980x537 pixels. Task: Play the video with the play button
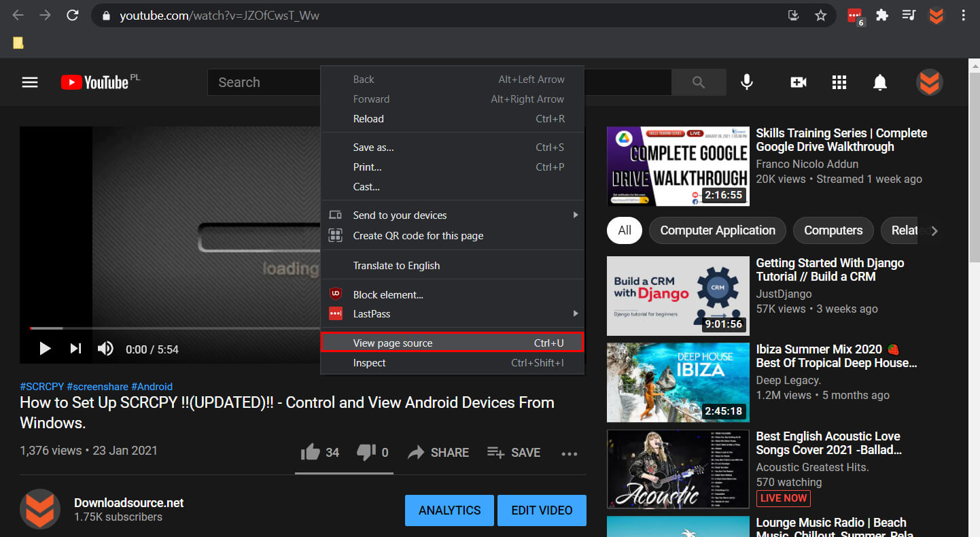click(x=45, y=349)
